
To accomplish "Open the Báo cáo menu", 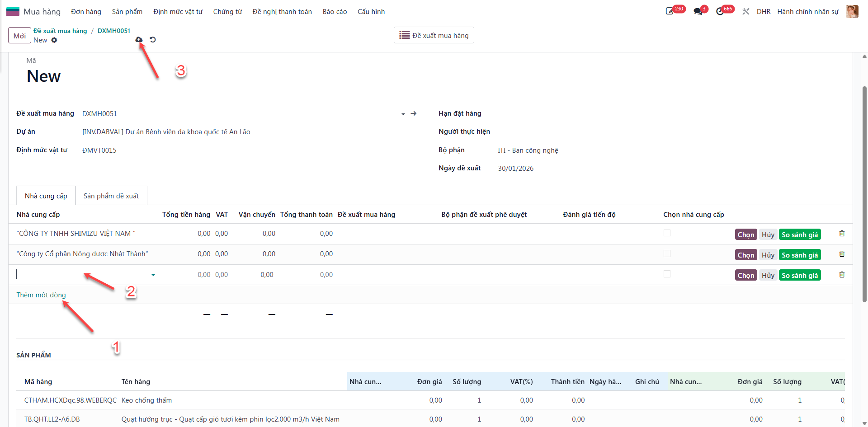I will tap(335, 12).
